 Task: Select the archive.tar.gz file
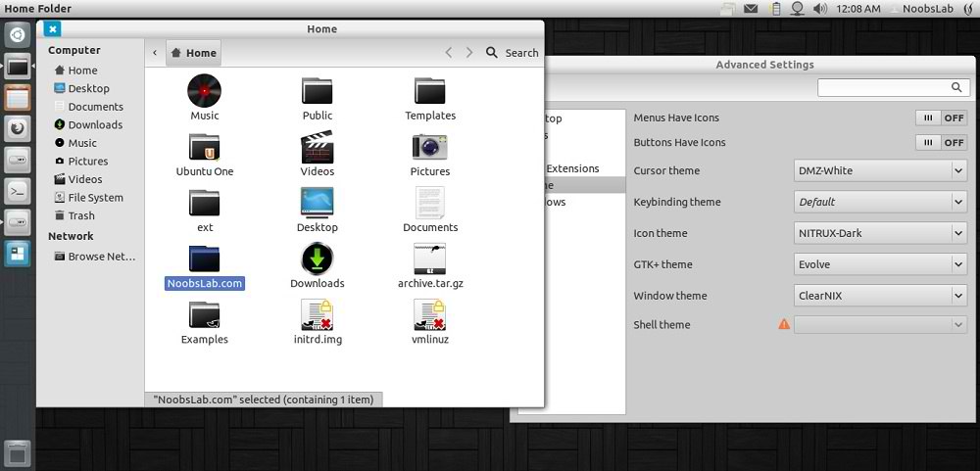430,259
